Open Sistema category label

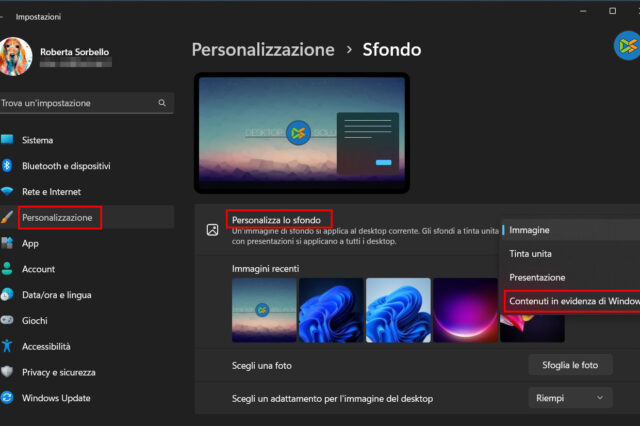click(x=38, y=140)
